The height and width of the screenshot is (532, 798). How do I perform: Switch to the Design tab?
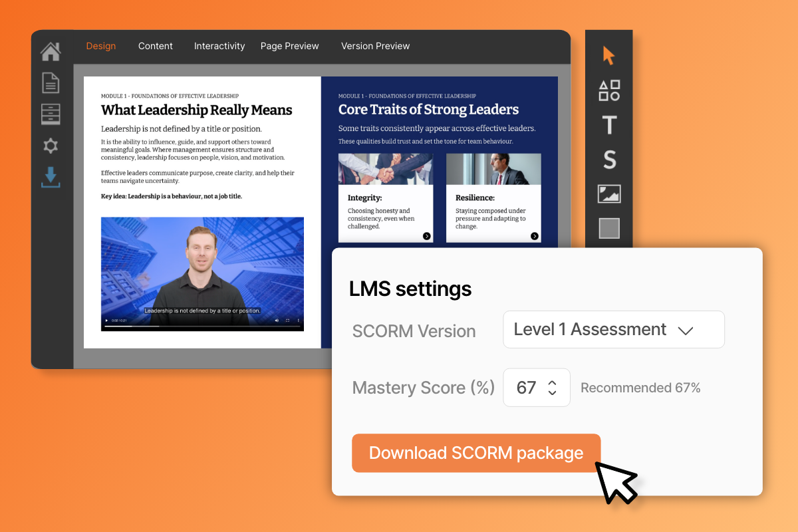101,46
